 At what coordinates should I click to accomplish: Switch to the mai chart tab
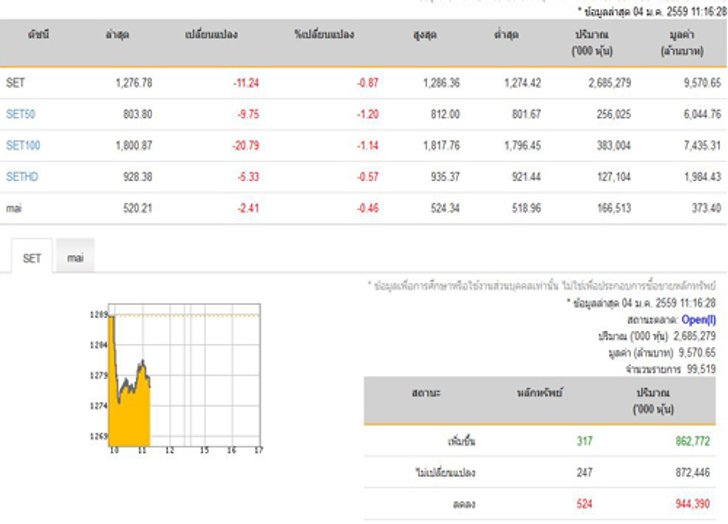click(x=75, y=256)
